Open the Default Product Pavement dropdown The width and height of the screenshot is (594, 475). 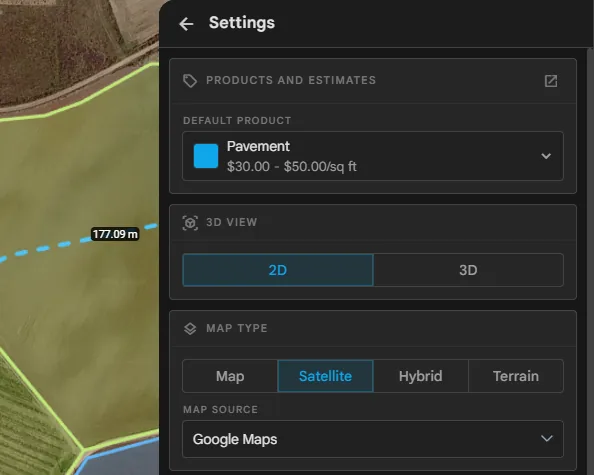pos(373,156)
